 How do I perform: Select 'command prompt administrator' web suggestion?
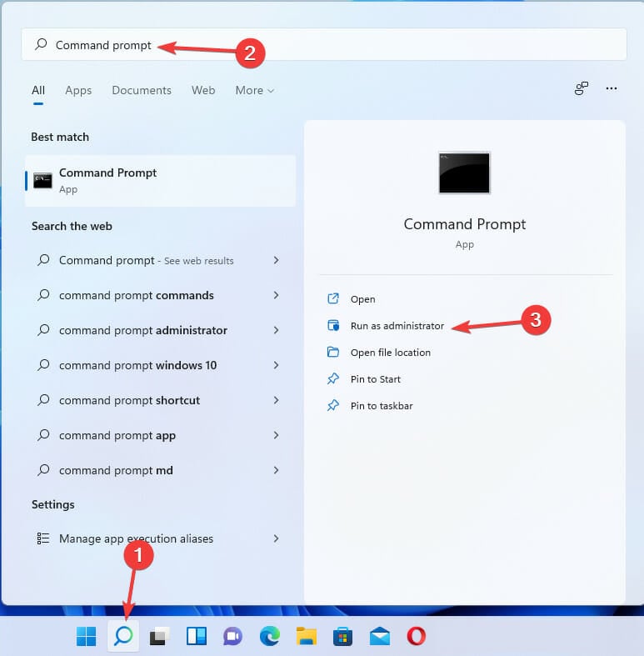(160, 330)
